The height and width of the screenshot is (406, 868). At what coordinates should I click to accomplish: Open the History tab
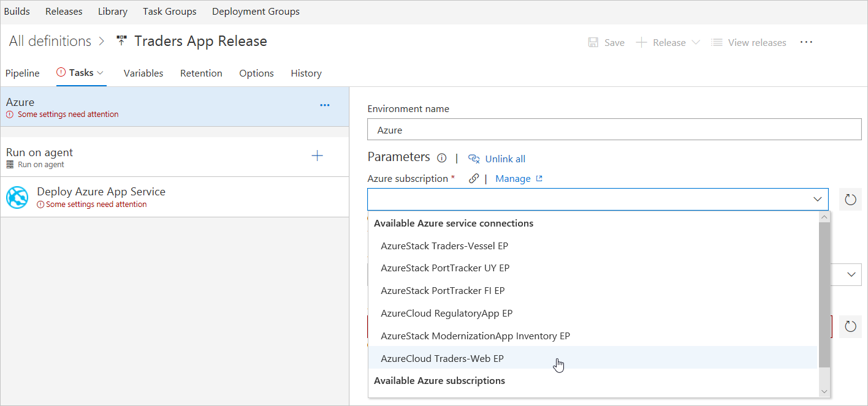pos(306,73)
